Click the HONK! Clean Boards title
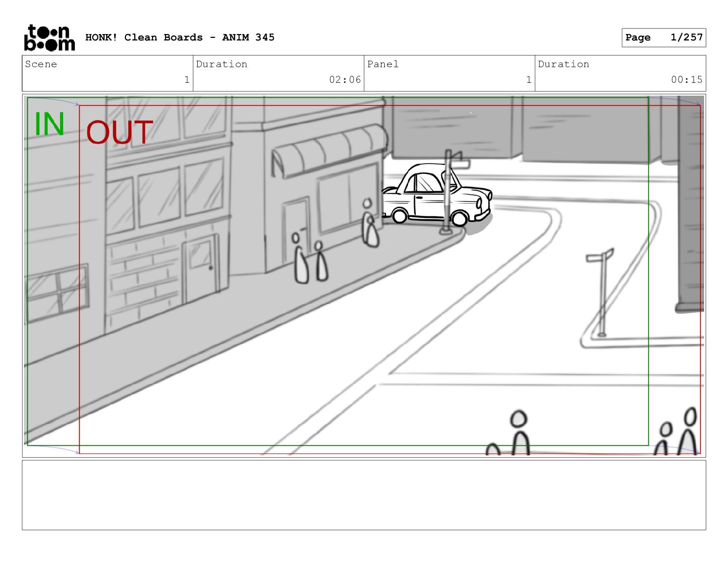Image resolution: width=728 pixels, height=563 pixels. point(180,38)
